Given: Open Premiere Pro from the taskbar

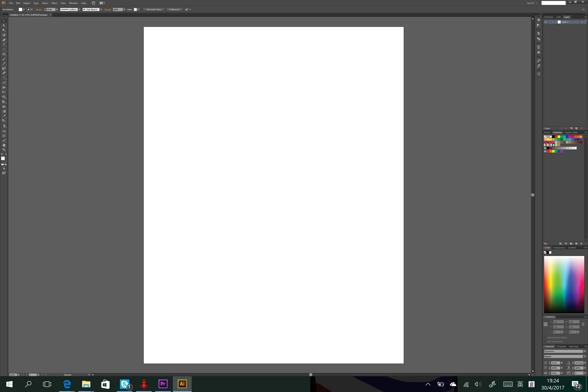Looking at the screenshot, I should (163, 384).
